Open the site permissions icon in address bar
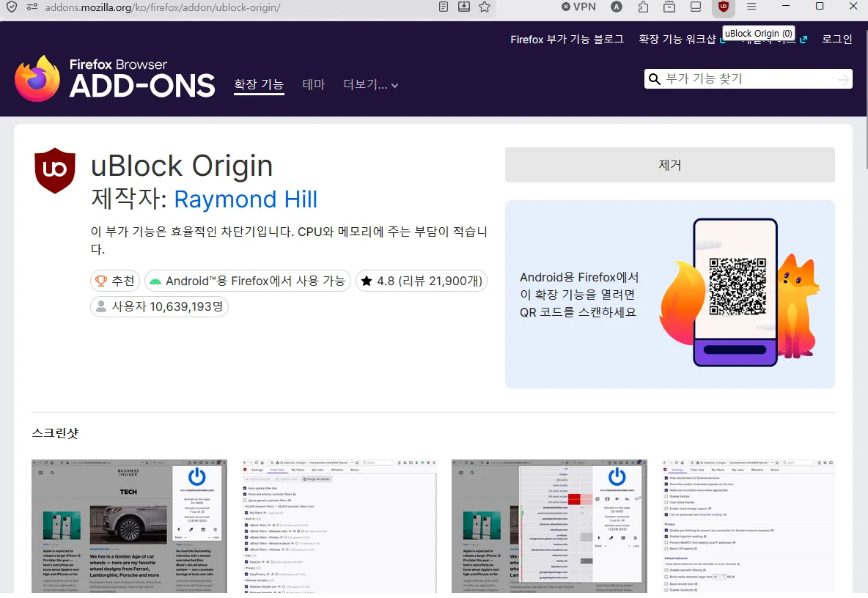 [x=32, y=7]
